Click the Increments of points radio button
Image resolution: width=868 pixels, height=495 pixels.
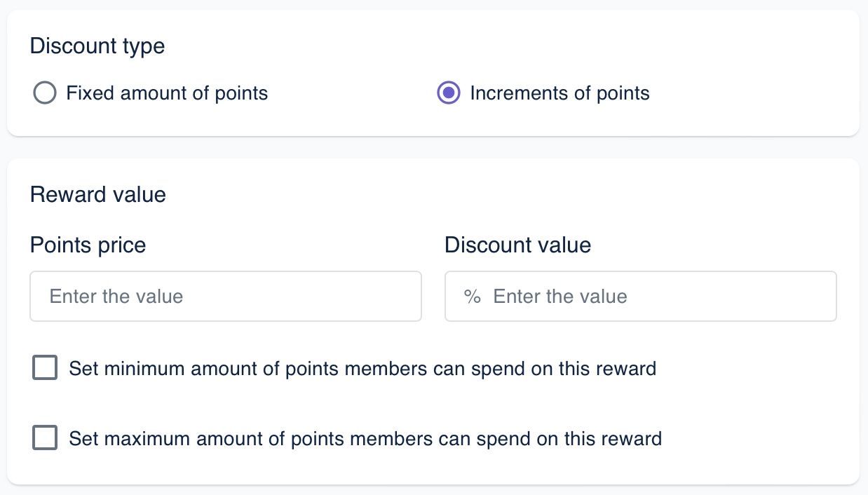coord(449,93)
